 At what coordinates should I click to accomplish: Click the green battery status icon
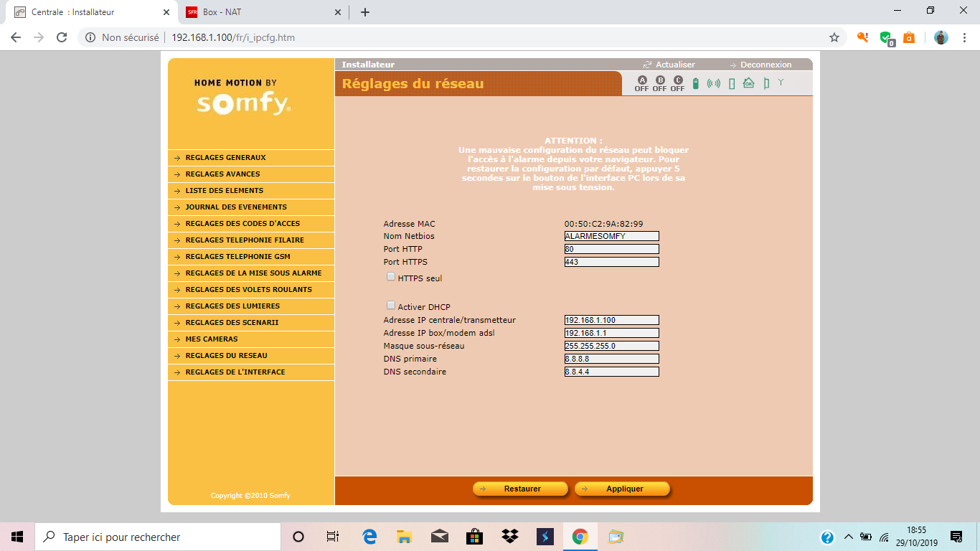(x=695, y=83)
